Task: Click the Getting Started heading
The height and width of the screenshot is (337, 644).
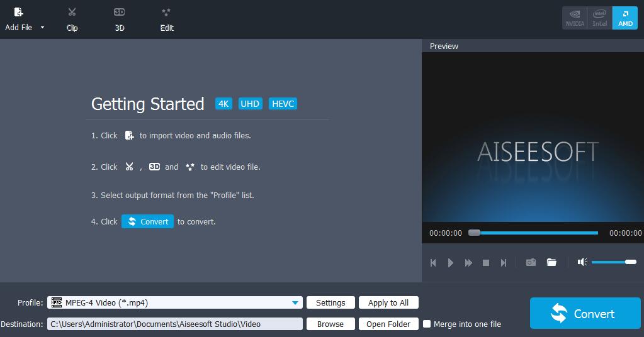Action: 147,104
